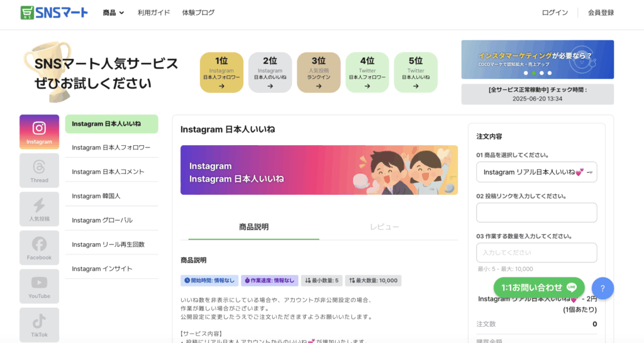
Task: Select Instagram グローバル submenu item
Action: pos(112,220)
